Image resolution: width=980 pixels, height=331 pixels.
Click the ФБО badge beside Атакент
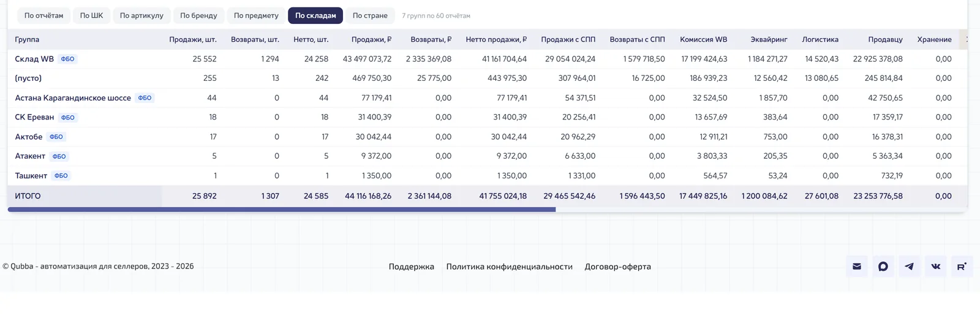pyautogui.click(x=59, y=156)
